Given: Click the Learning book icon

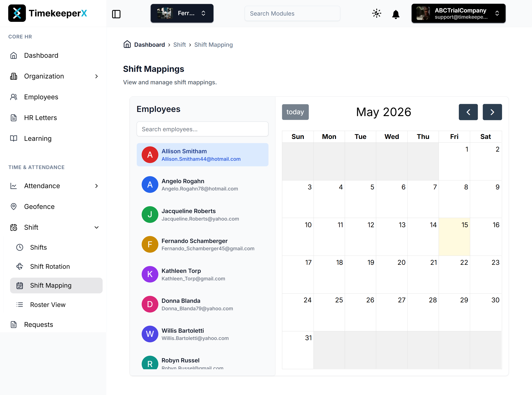Looking at the screenshot, I should (x=14, y=139).
